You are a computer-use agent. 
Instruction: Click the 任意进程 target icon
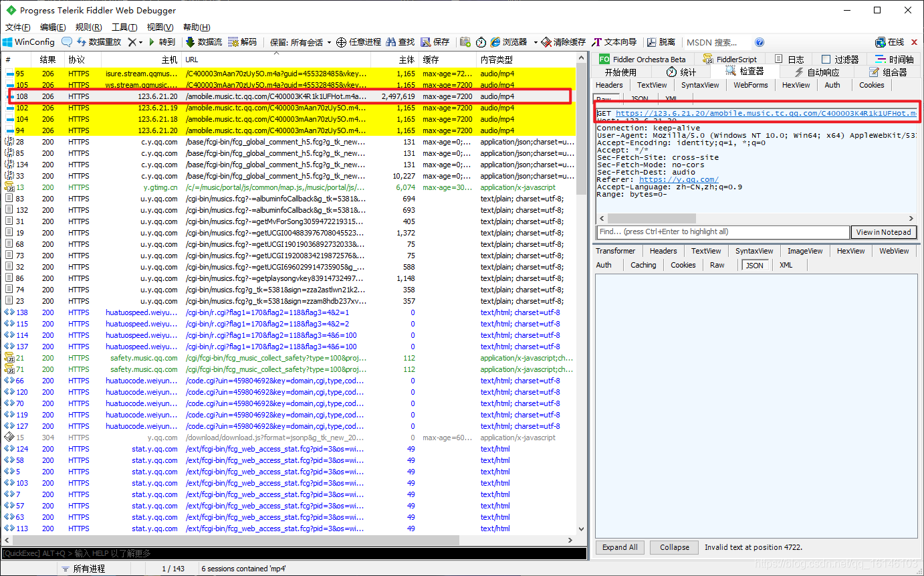341,42
